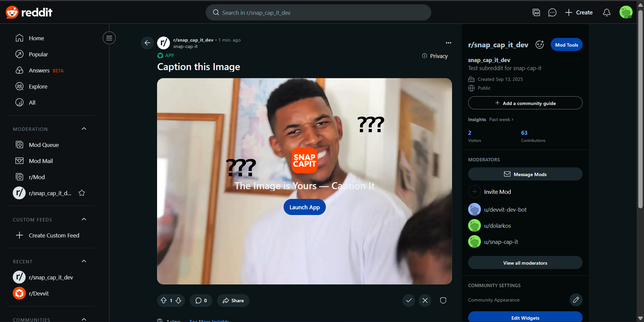Collapse the Communities section
The image size is (644, 322).
84,319
